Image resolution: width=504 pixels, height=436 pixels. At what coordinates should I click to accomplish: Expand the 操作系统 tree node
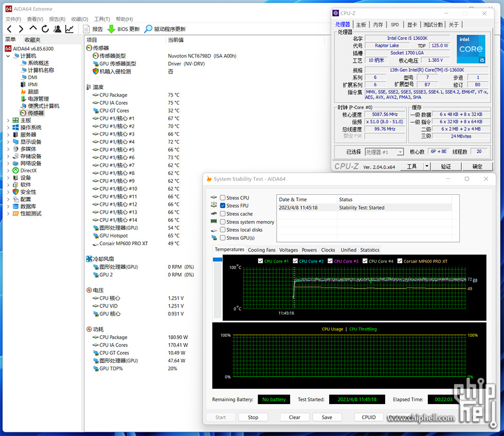[x=8, y=128]
